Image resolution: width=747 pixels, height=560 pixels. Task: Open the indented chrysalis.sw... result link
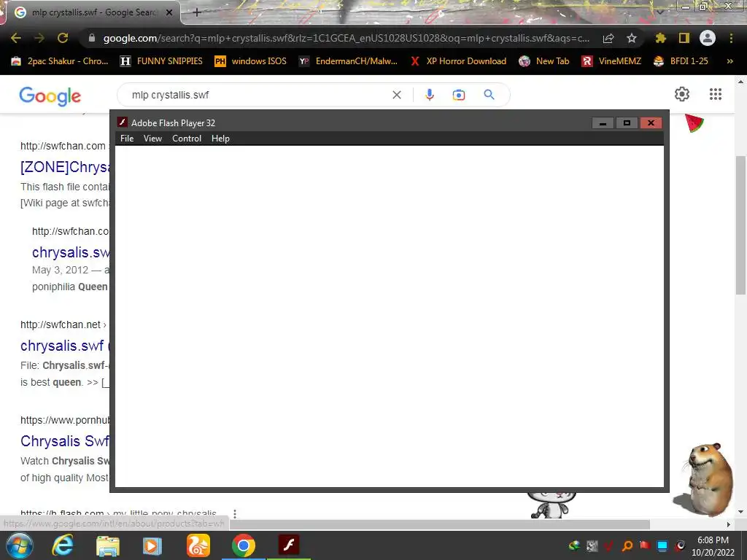[x=71, y=252]
